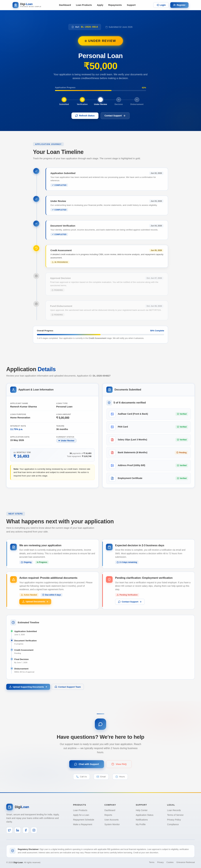Click the Twitter social icon in footer
The width and height of the screenshot is (201, 868).
click(x=9, y=830)
